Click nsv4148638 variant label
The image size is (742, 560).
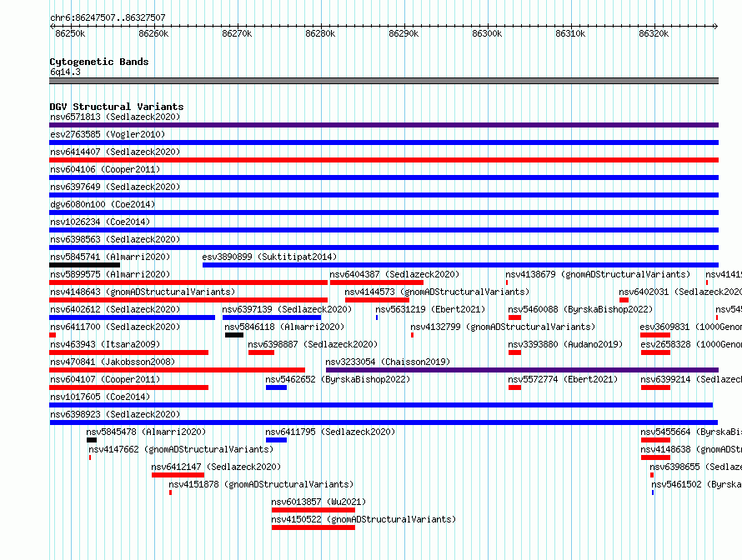click(x=691, y=449)
